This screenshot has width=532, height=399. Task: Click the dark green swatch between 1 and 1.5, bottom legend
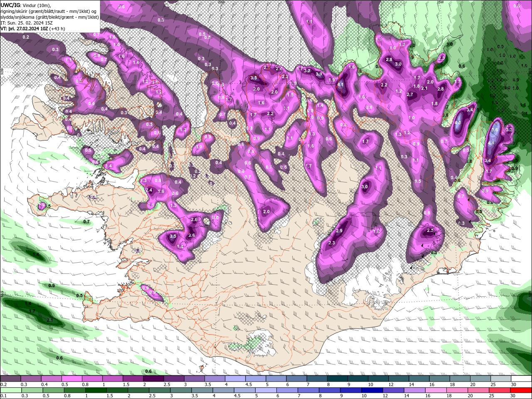pos(95,390)
